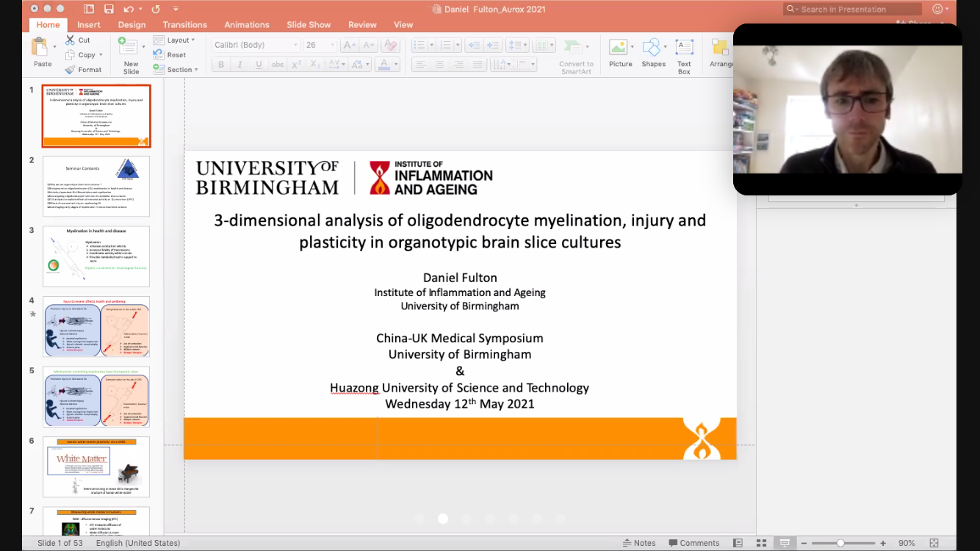
Task: Insert a Text Box
Action: click(x=684, y=56)
